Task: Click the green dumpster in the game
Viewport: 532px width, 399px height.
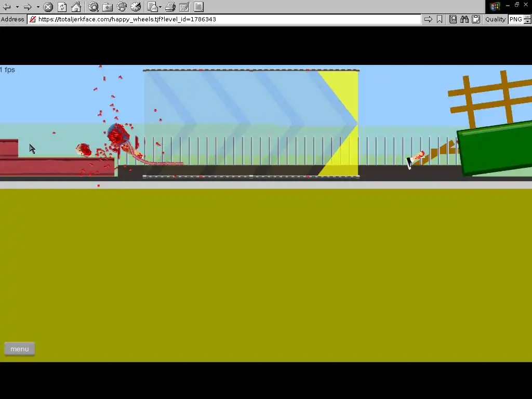Action: tap(495, 149)
